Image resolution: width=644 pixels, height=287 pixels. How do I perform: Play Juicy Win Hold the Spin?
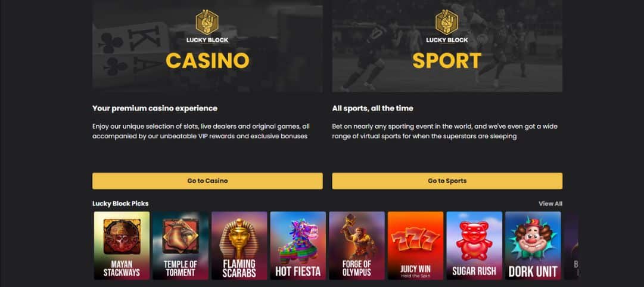(x=415, y=246)
